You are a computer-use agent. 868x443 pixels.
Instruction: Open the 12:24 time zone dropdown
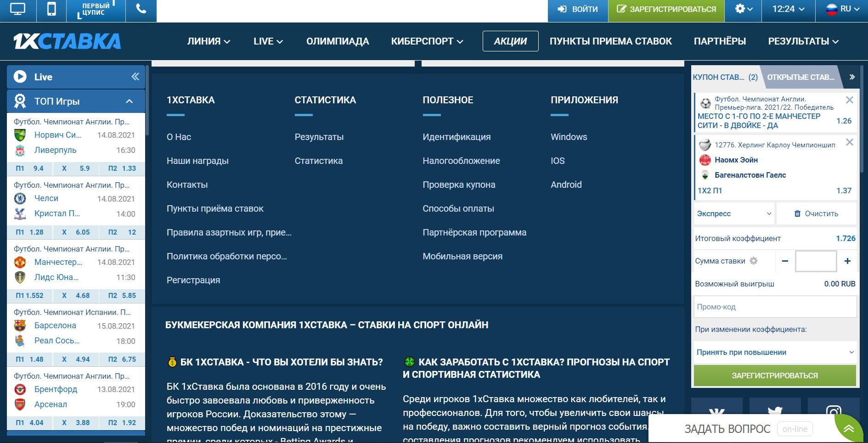coord(788,9)
